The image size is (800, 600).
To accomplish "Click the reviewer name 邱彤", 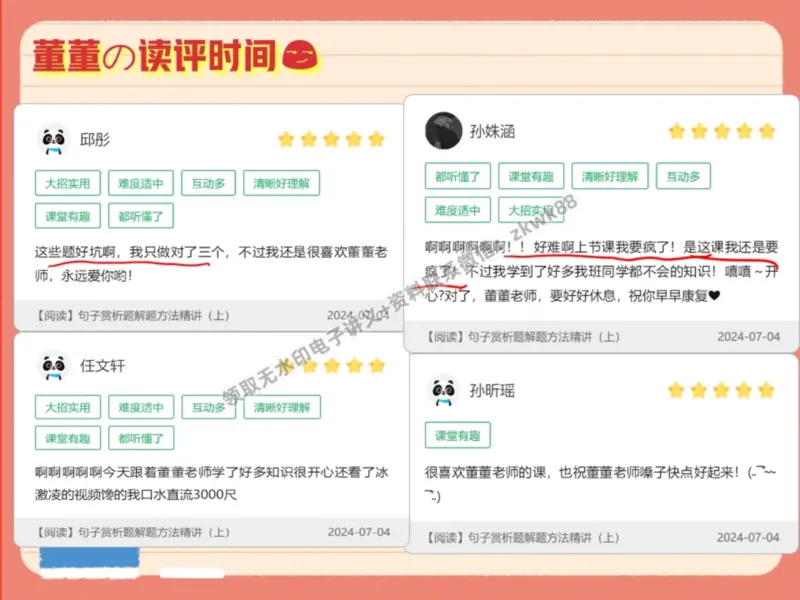I will 95,139.
